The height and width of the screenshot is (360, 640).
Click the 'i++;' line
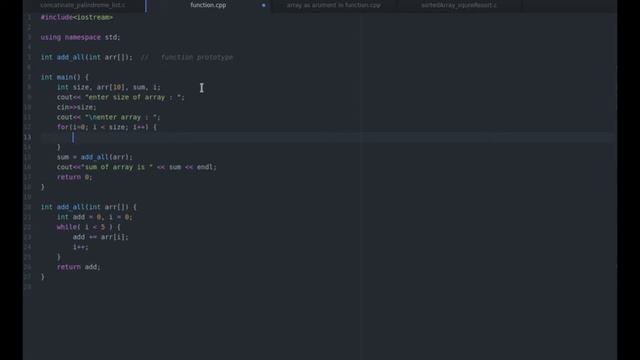[80, 247]
